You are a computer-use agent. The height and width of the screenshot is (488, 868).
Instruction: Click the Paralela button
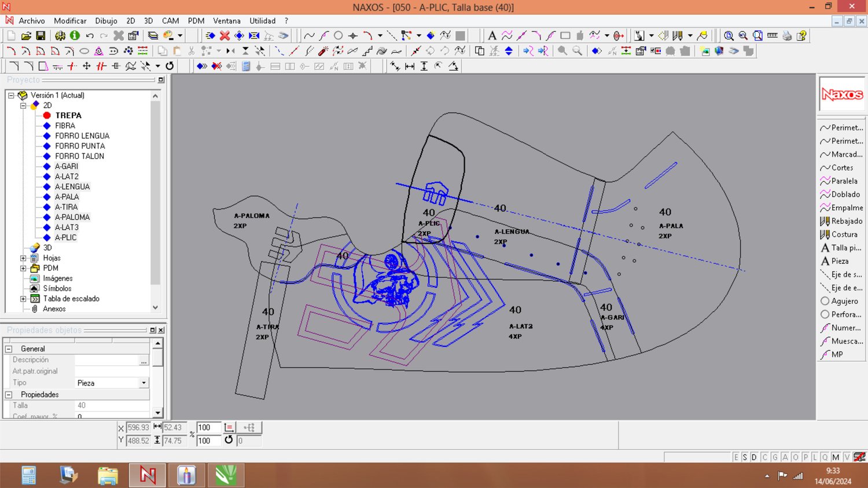point(841,181)
